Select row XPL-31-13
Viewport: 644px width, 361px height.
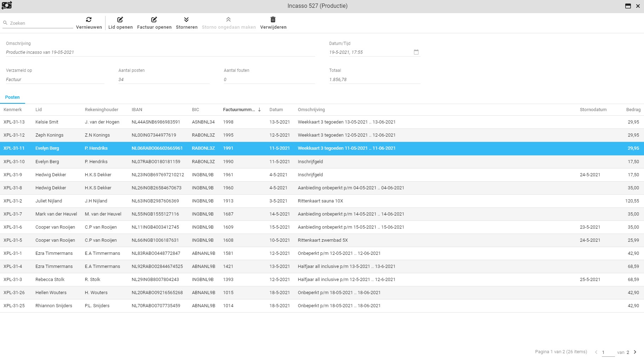coord(322,122)
